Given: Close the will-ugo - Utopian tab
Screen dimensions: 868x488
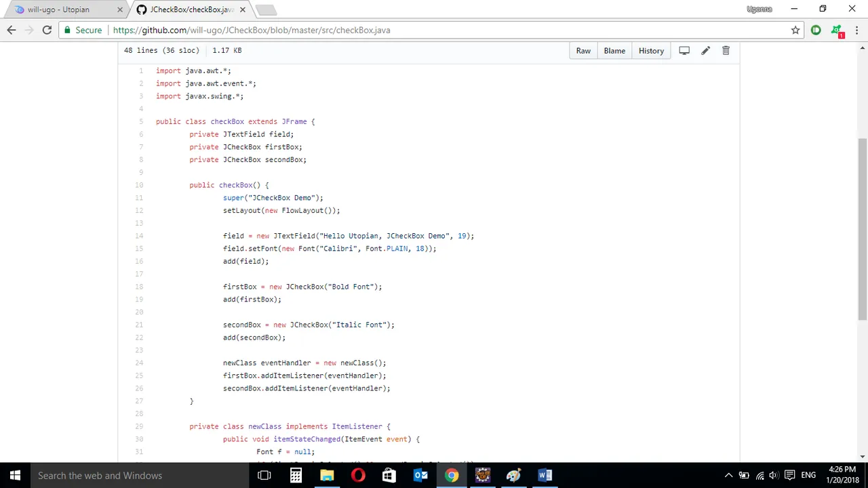Looking at the screenshot, I should (x=120, y=9).
